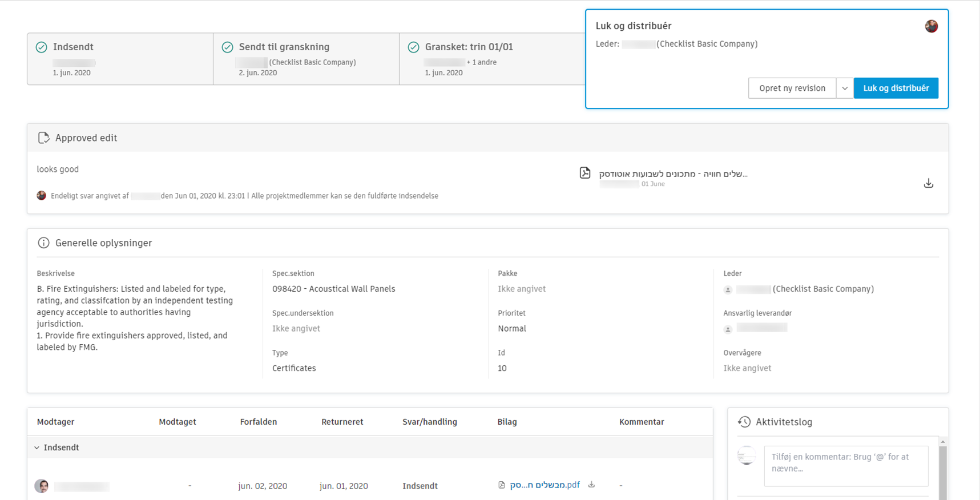Collapse the Indsendt row group

[37, 447]
